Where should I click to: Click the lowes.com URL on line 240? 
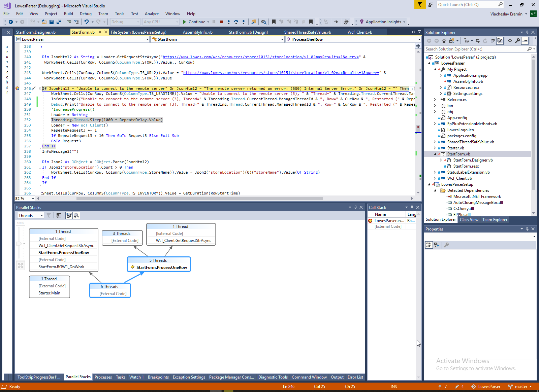[x=261, y=57]
